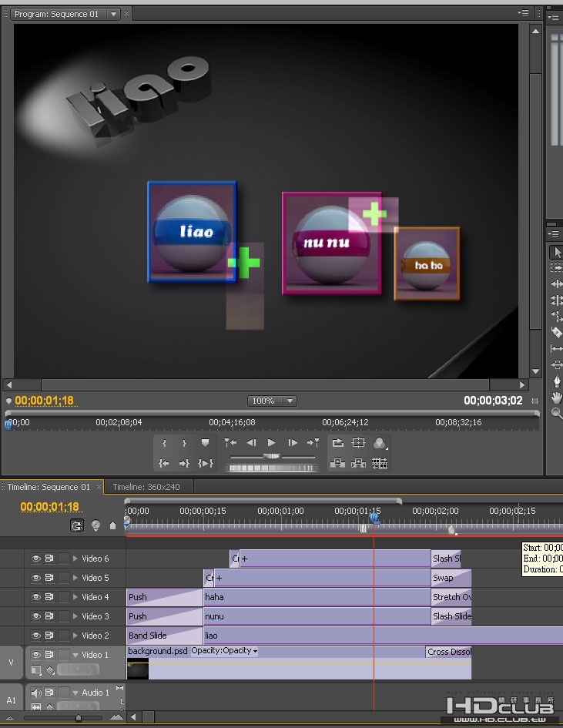Switch to Timeline: 360x240 tab

[x=146, y=487]
